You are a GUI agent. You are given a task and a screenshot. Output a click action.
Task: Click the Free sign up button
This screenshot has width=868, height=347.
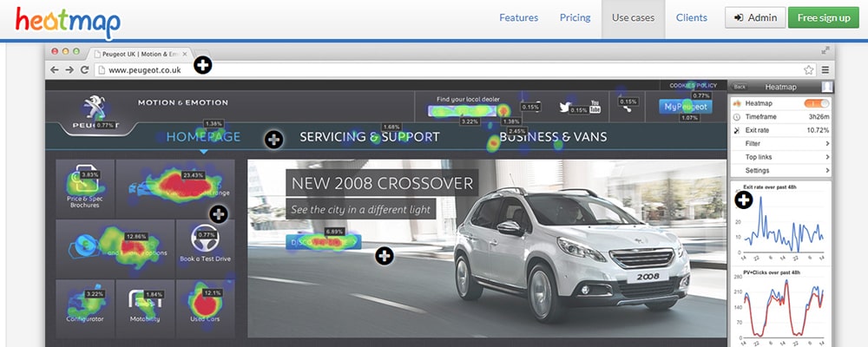pyautogui.click(x=822, y=18)
